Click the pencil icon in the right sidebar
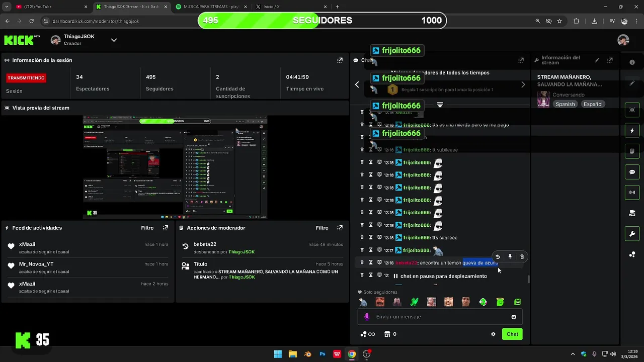Viewport: 644px width, 362px height. pos(632,83)
